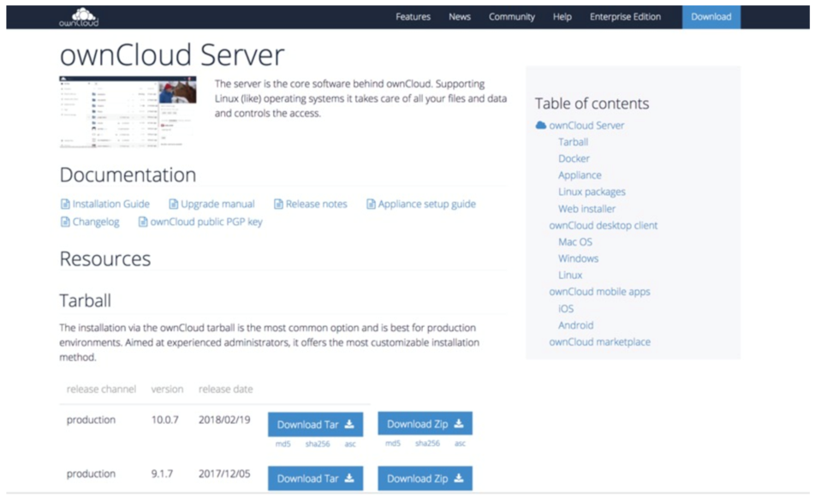Click the document icon beside Release notes
The image size is (827, 504).
tap(278, 204)
